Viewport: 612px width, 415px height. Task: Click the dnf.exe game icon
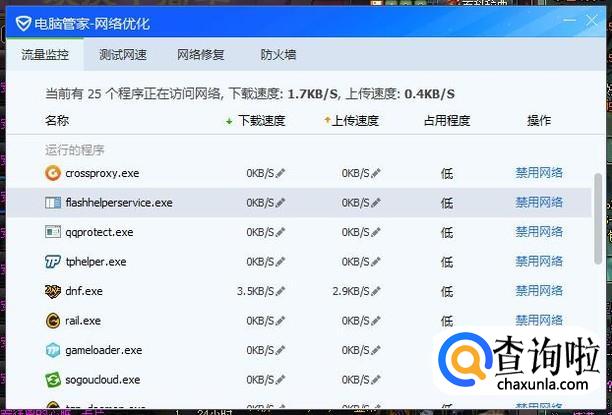53,291
